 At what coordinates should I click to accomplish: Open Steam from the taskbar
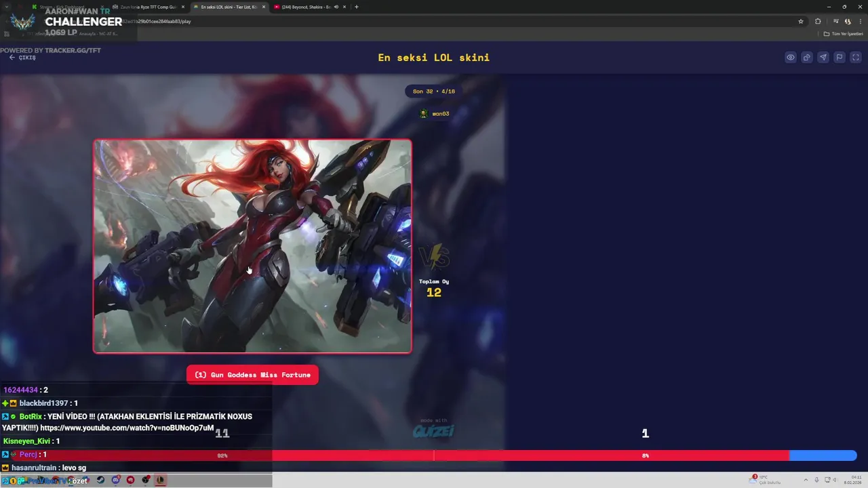(x=101, y=480)
